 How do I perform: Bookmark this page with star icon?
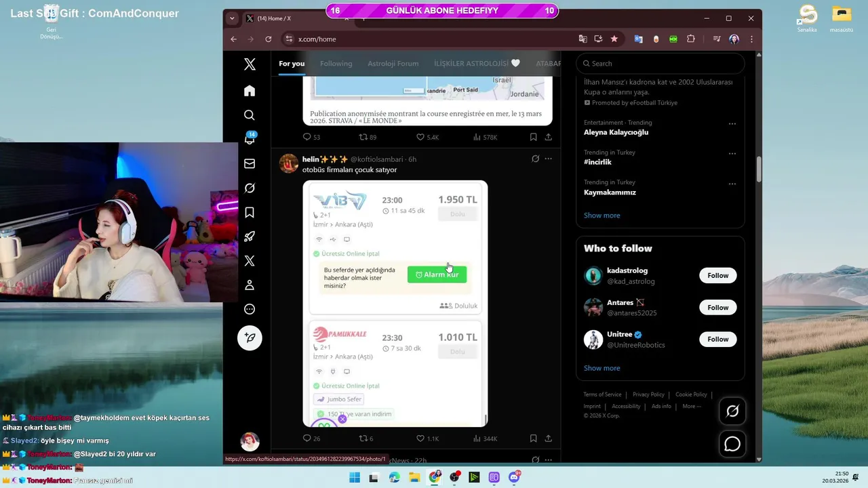click(x=614, y=39)
